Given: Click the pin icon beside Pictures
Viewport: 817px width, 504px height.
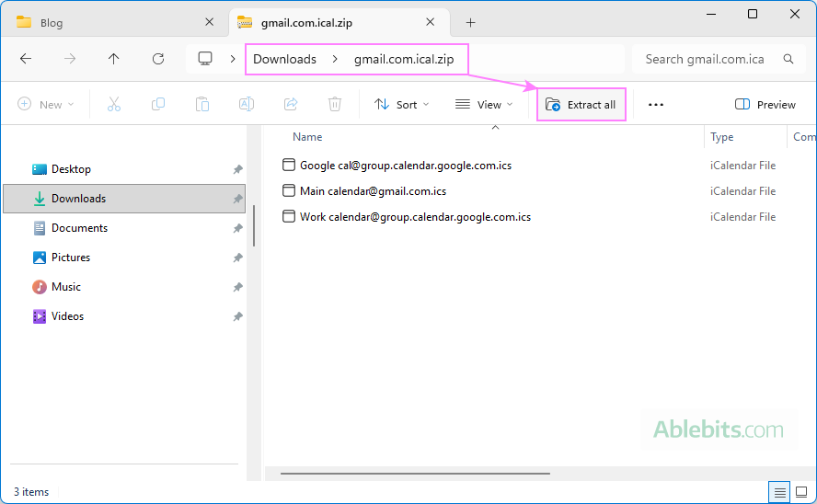Looking at the screenshot, I should (237, 258).
